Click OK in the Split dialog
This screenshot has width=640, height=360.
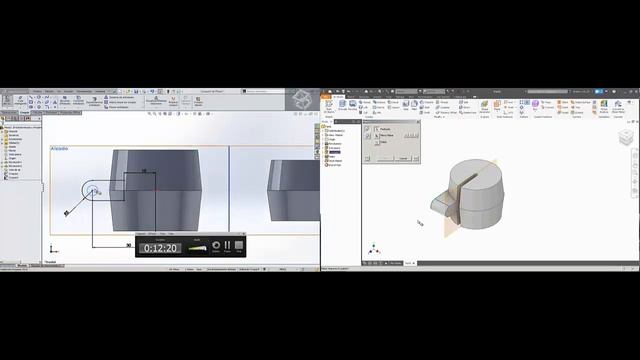click(x=385, y=158)
